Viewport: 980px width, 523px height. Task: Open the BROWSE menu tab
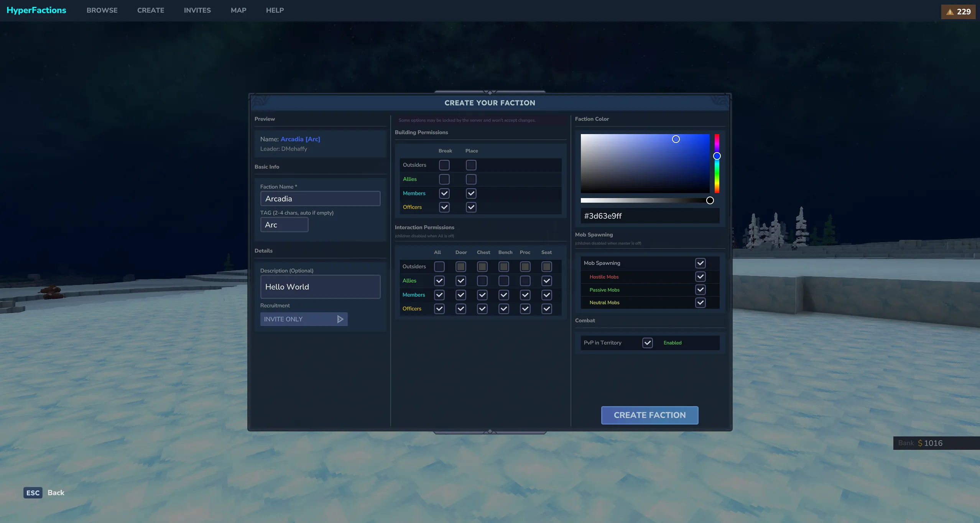[x=102, y=10]
